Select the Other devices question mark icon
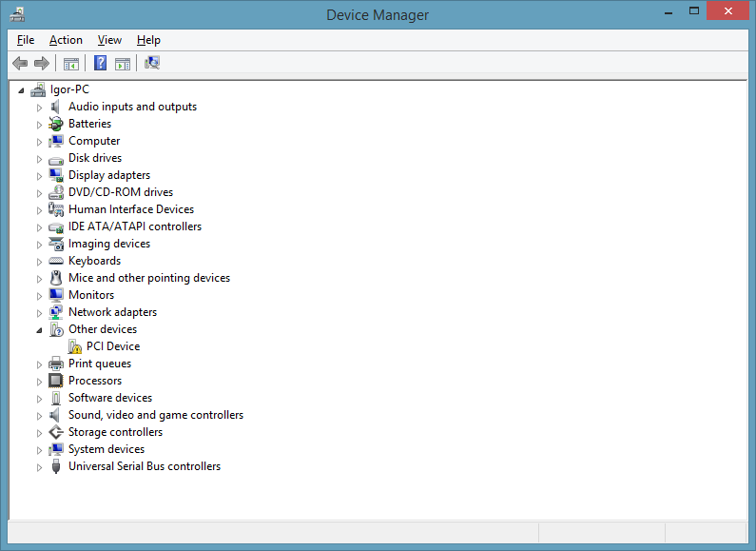 point(56,329)
